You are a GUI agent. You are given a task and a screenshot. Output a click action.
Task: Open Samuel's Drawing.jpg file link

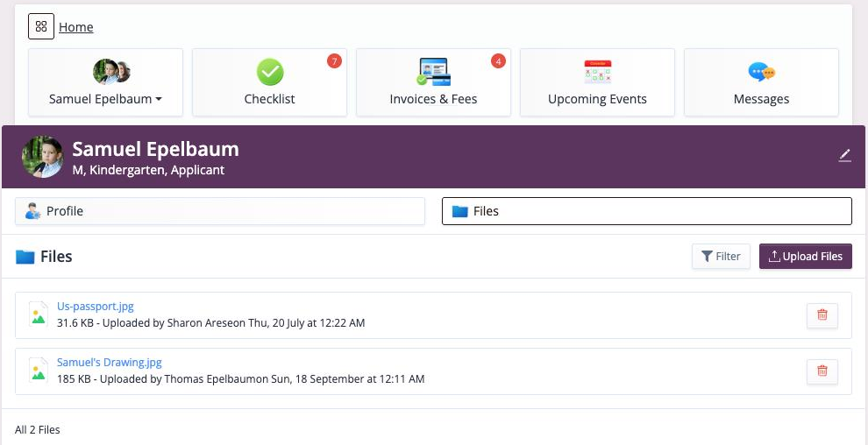(x=109, y=363)
